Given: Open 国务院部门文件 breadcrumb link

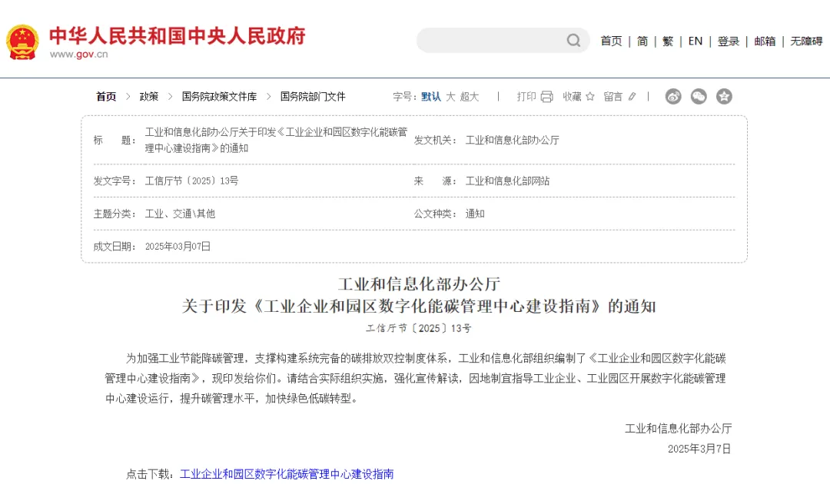Looking at the screenshot, I should pyautogui.click(x=313, y=97).
